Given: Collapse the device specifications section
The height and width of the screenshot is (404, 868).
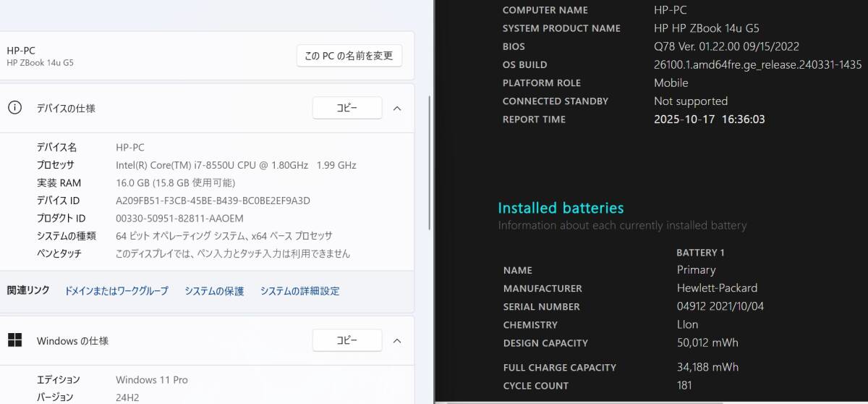Looking at the screenshot, I should (397, 108).
